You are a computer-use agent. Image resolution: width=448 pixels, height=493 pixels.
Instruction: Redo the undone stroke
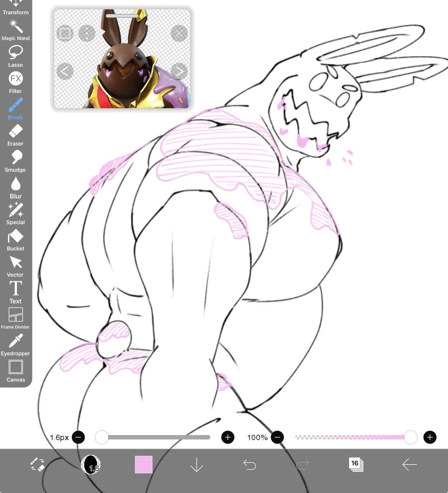tap(303, 465)
